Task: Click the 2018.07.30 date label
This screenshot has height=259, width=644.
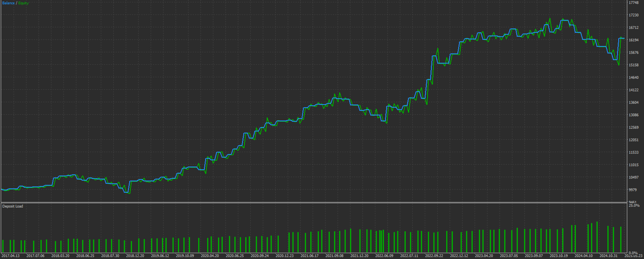Action: (x=110, y=256)
